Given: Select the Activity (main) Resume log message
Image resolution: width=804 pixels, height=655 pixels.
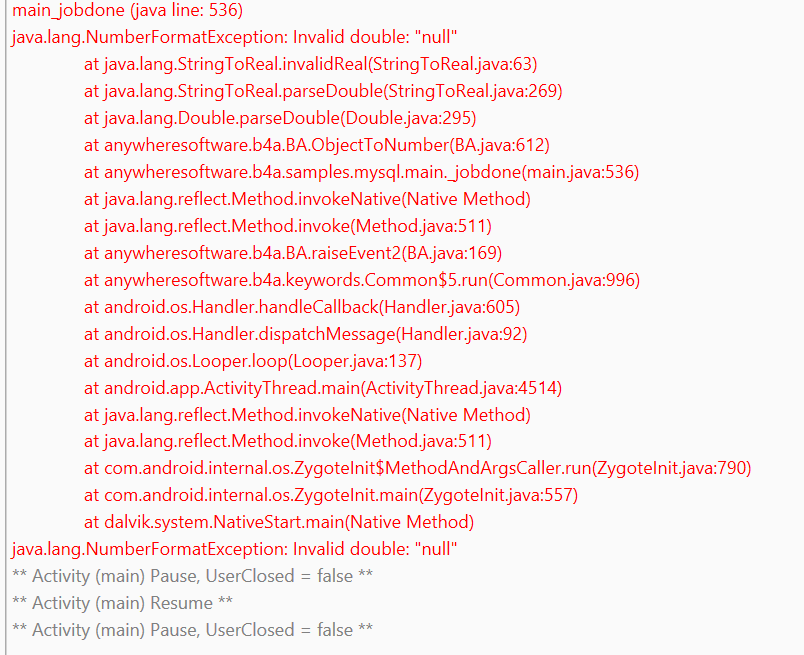Looking at the screenshot, I should pos(122,603).
